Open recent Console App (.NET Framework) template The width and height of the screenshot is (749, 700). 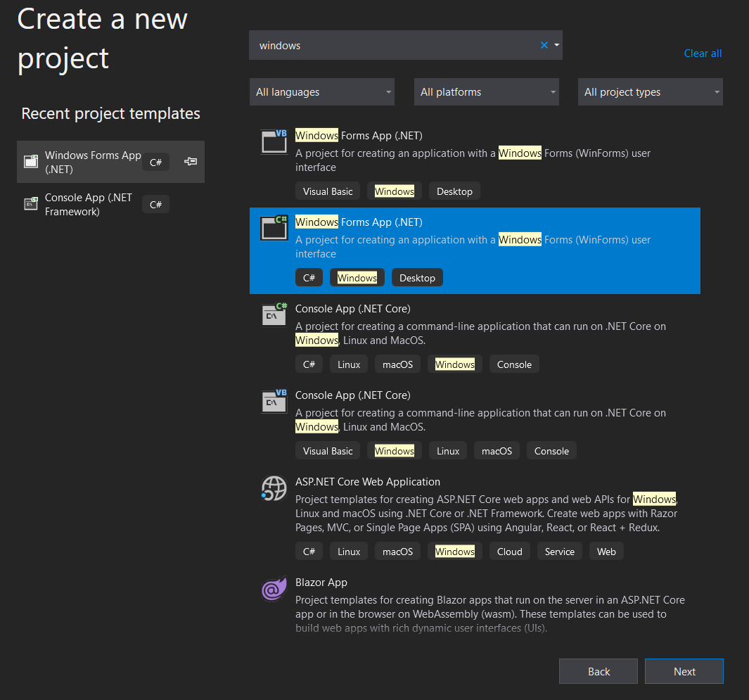pyautogui.click(x=111, y=204)
